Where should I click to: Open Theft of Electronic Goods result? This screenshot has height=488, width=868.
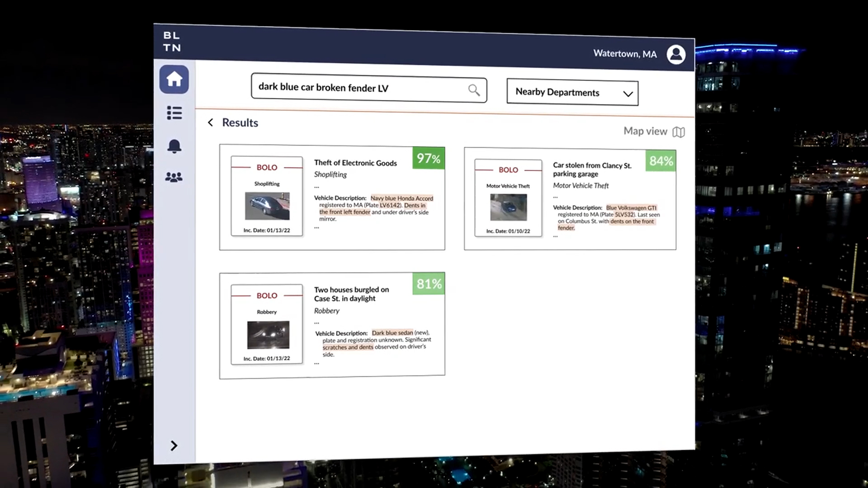click(x=355, y=163)
